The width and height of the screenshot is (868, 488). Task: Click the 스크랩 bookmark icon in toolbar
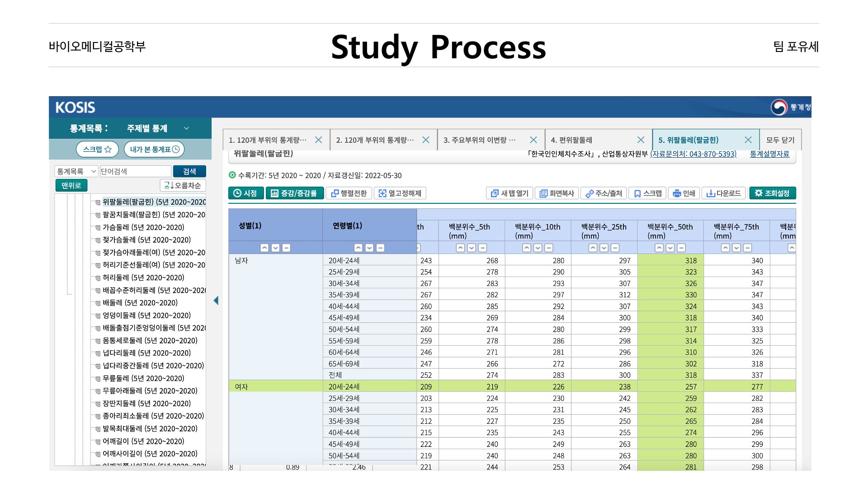647,193
